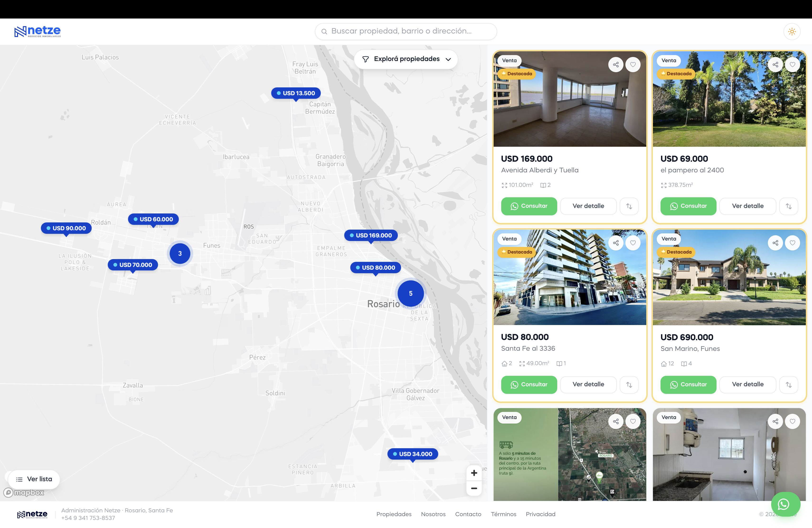Select the USD 13.500 map price marker

click(296, 93)
